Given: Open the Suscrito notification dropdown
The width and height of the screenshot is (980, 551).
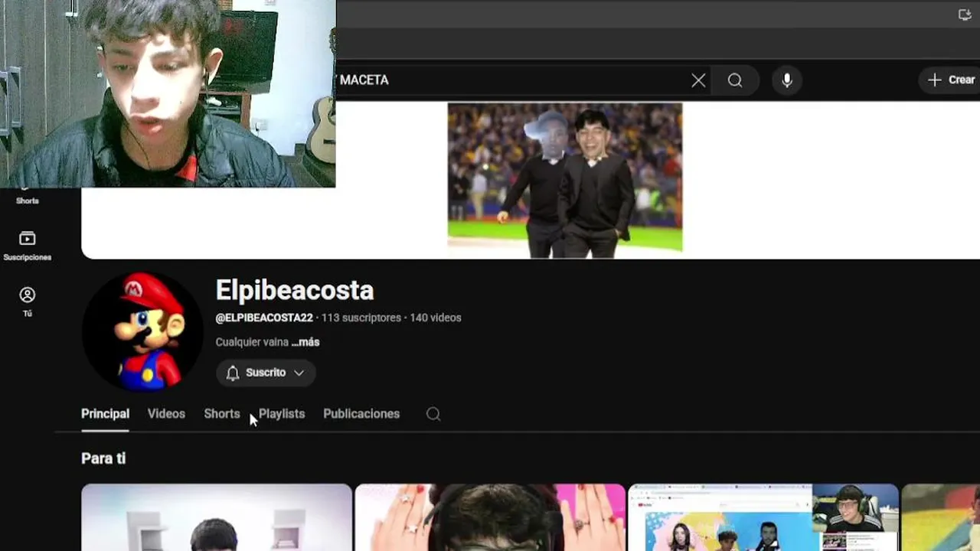Looking at the screenshot, I should coord(266,373).
